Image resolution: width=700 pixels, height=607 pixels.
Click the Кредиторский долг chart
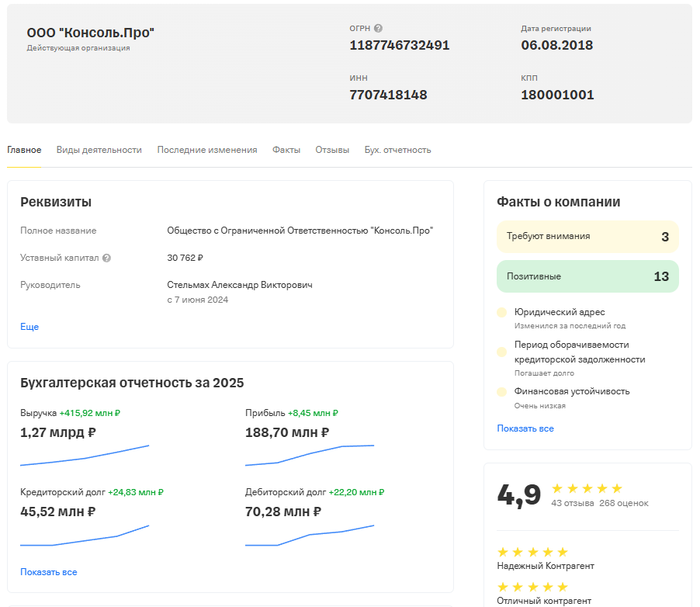click(85, 536)
